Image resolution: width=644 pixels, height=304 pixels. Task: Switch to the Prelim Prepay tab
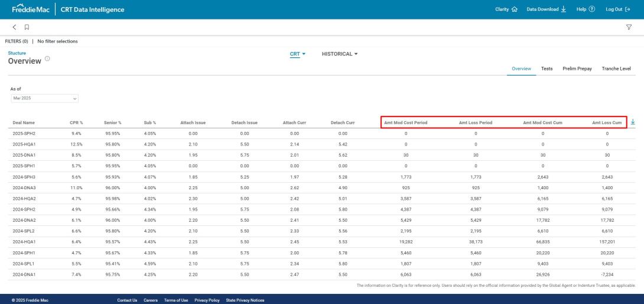[x=577, y=69]
